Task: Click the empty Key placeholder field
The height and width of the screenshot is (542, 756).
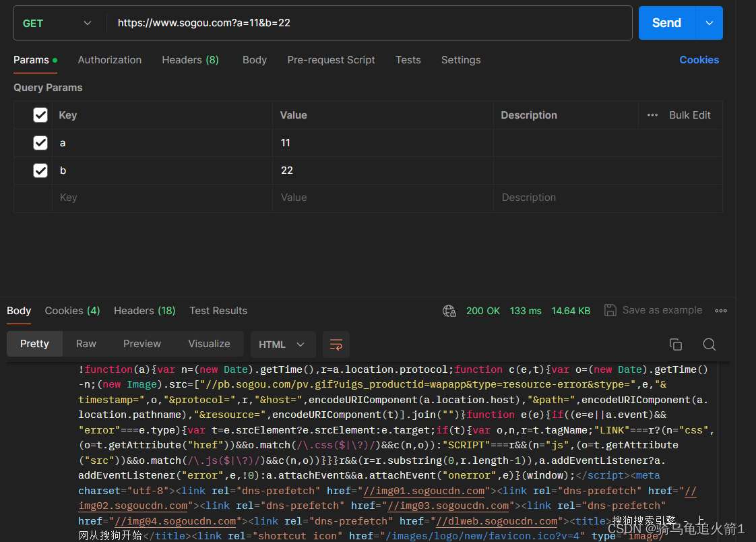Action: [x=162, y=198]
